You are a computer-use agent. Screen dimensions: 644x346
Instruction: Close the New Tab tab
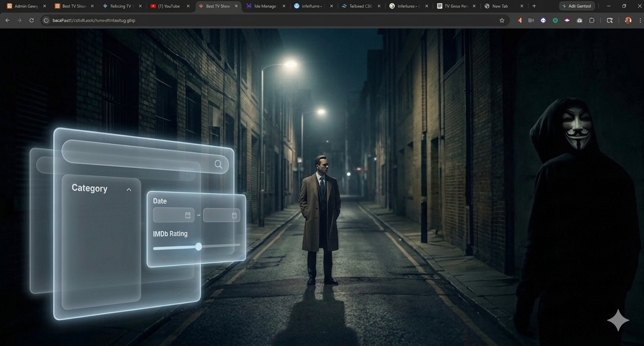[x=522, y=6]
